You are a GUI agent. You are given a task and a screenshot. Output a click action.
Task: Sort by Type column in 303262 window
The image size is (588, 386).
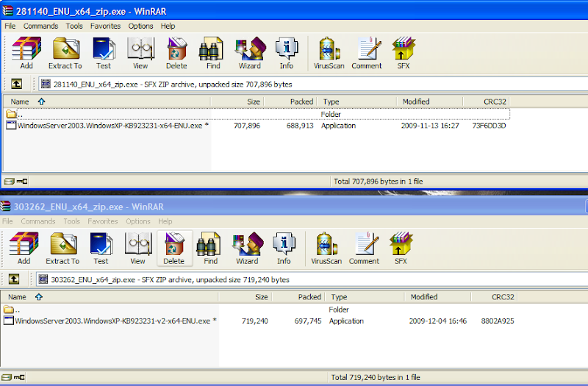(365, 297)
